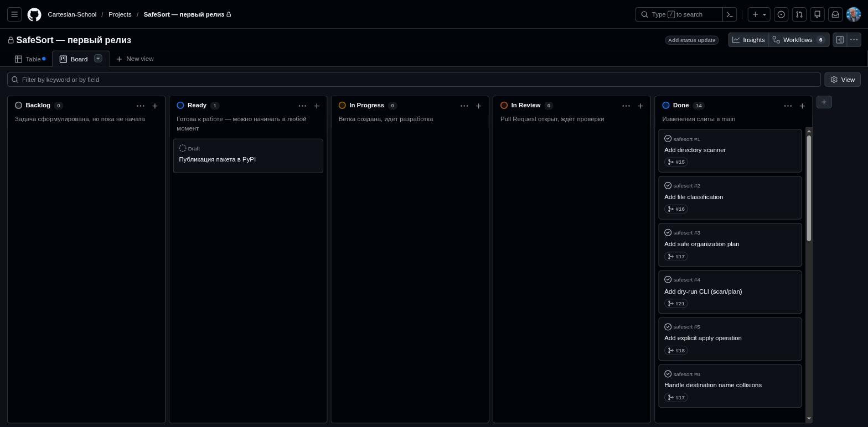Click the Draft status icon on PyPI card

pos(182,148)
